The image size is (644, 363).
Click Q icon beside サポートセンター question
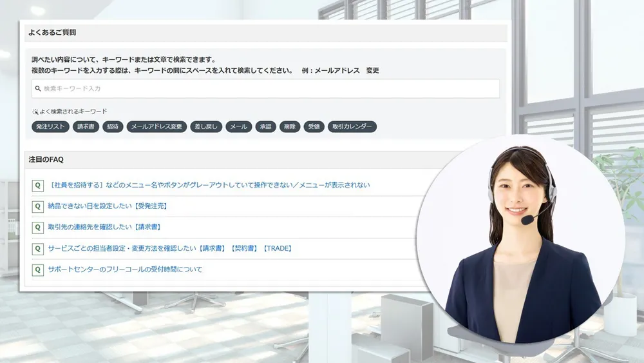[x=38, y=270]
